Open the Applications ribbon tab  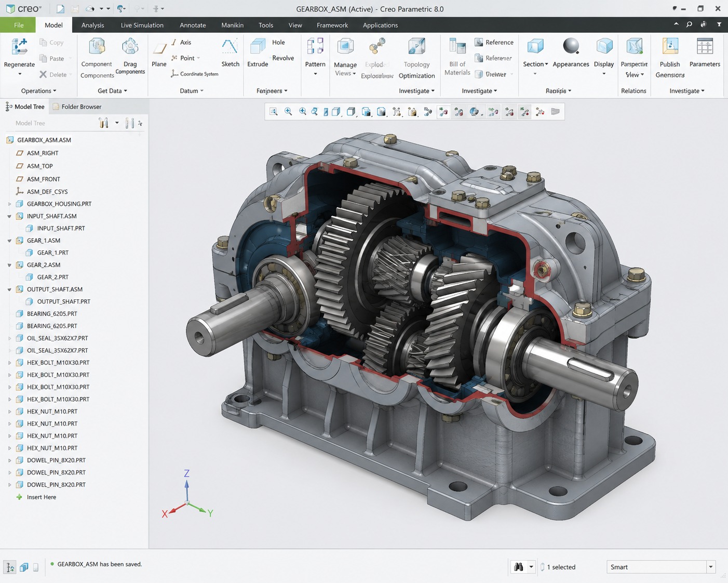pos(380,25)
